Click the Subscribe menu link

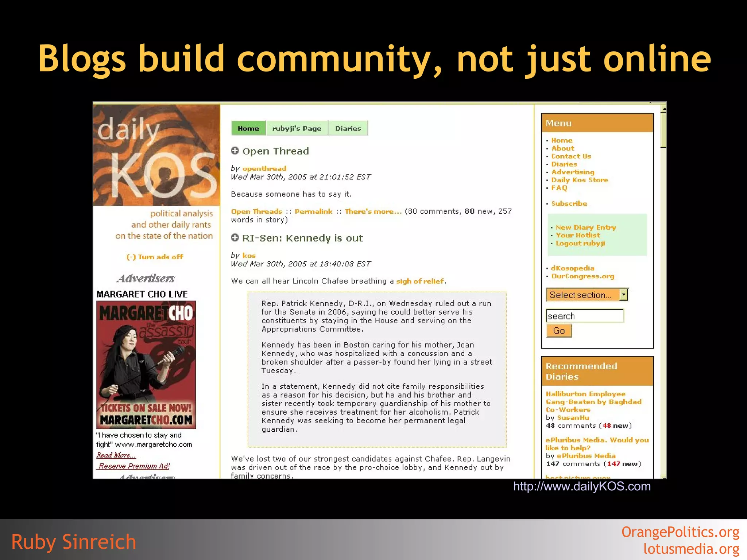(569, 204)
